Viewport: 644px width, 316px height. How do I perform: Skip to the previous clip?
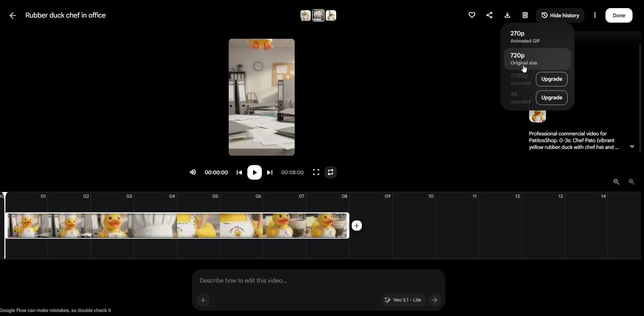pos(239,173)
